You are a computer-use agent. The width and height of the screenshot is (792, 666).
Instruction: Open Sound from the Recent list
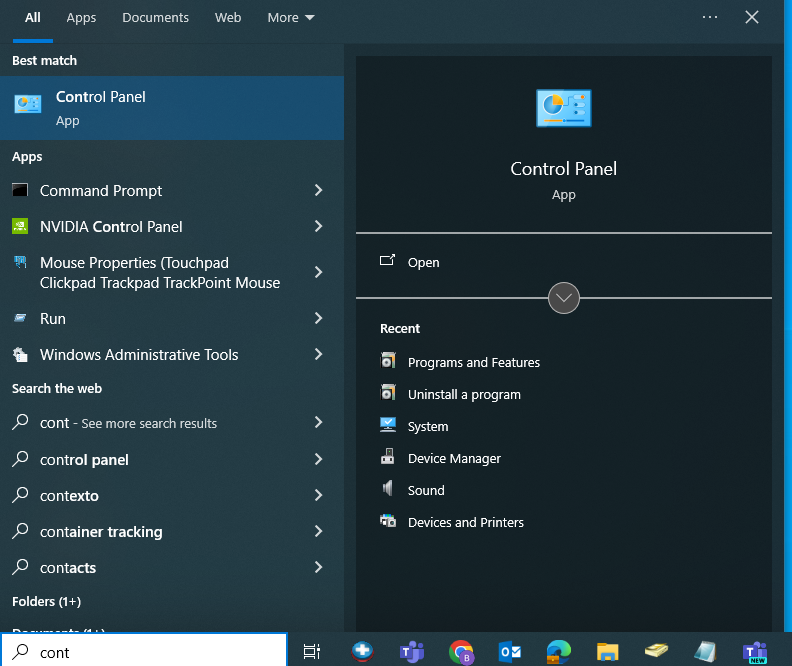(x=426, y=490)
